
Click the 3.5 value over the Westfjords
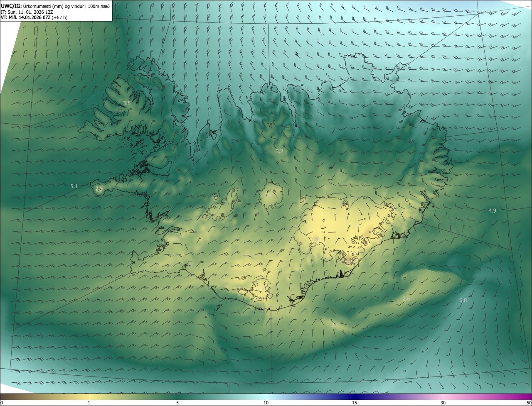pos(127,103)
